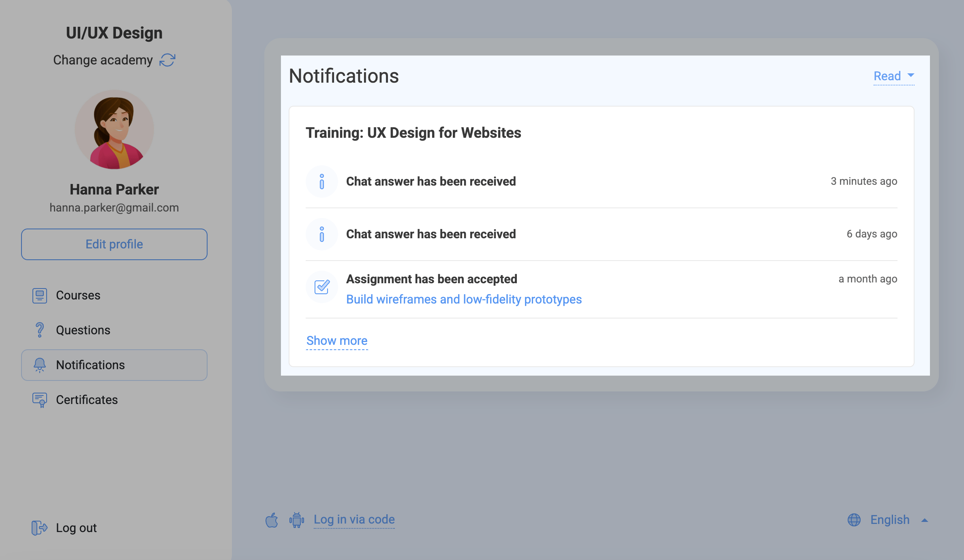The height and width of the screenshot is (560, 964).
Task: Click the Change academy refresh icon
Action: pyautogui.click(x=167, y=60)
